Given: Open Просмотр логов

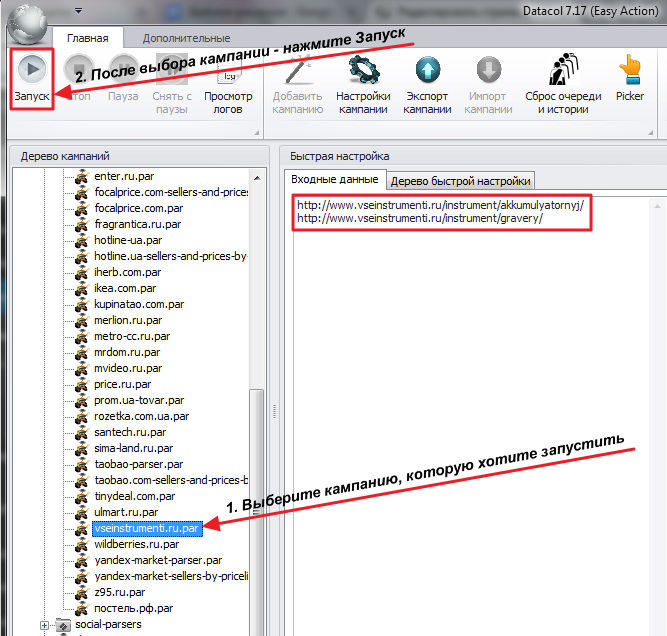Looking at the screenshot, I should coord(228,84).
